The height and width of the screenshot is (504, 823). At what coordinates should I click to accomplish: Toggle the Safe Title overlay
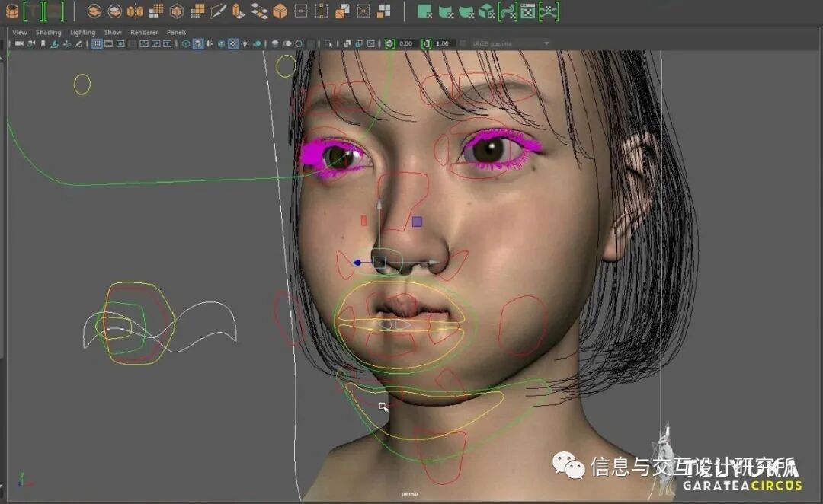pyautogui.click(x=167, y=43)
